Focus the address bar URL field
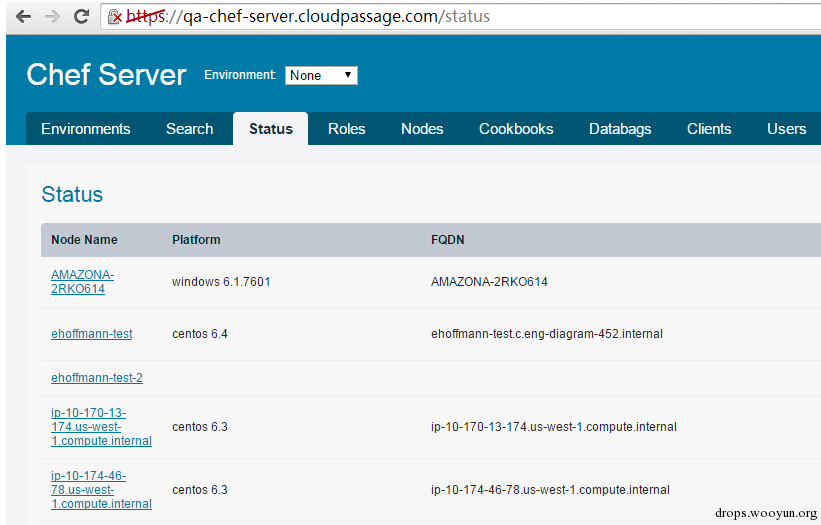Viewport: 821px width, 525px height. click(x=461, y=17)
